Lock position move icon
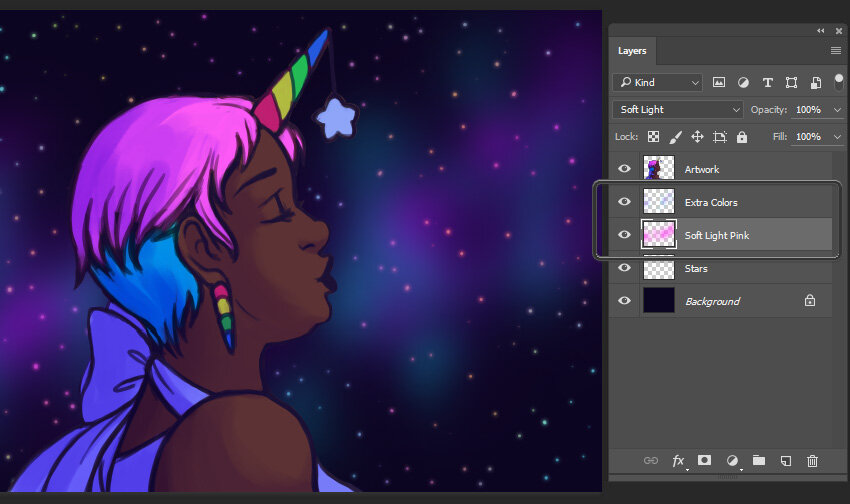 click(698, 137)
